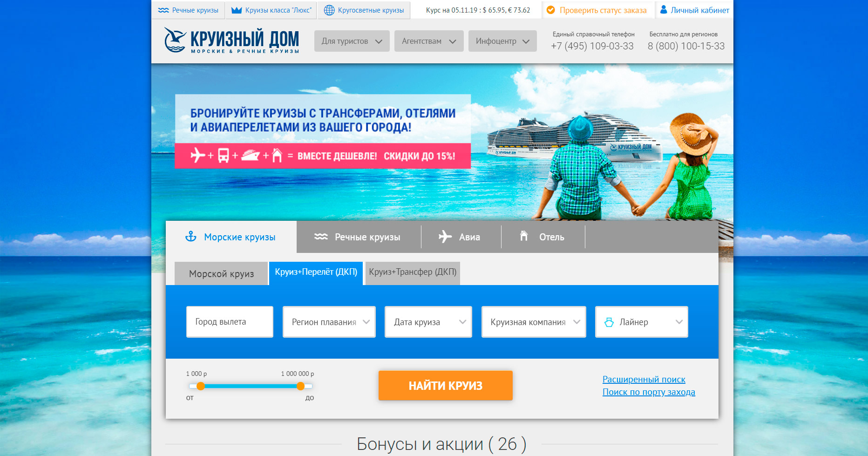Open the Дата круиза selector
Screen dimensions: 868x456
428,321
